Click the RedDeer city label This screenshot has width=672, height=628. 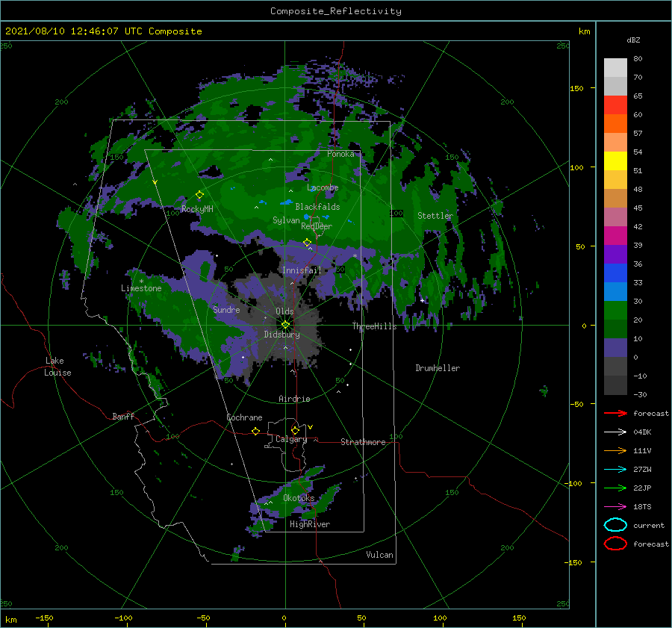coord(317,226)
